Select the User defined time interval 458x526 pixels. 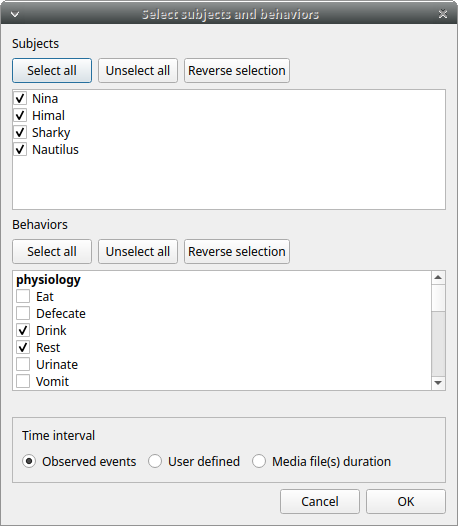tap(155, 461)
